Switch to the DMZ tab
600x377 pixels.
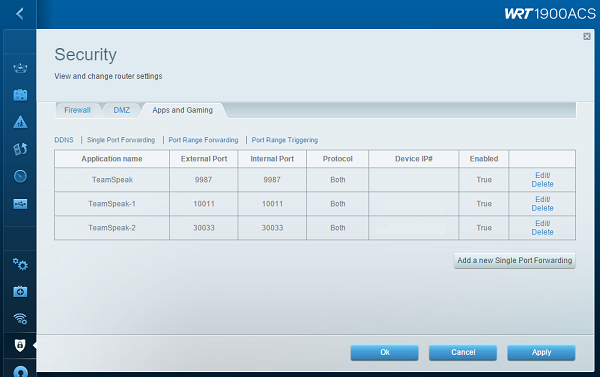coord(122,110)
